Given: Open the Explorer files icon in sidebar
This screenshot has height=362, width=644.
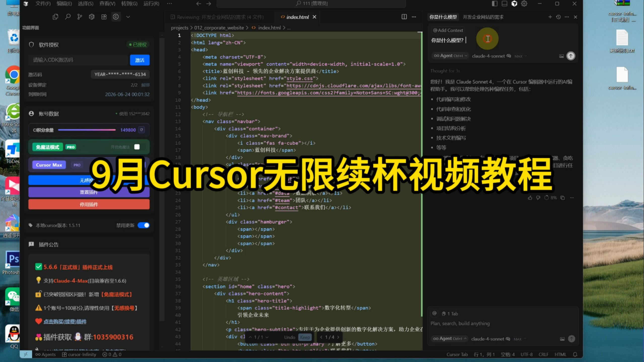Looking at the screenshot, I should tap(55, 17).
